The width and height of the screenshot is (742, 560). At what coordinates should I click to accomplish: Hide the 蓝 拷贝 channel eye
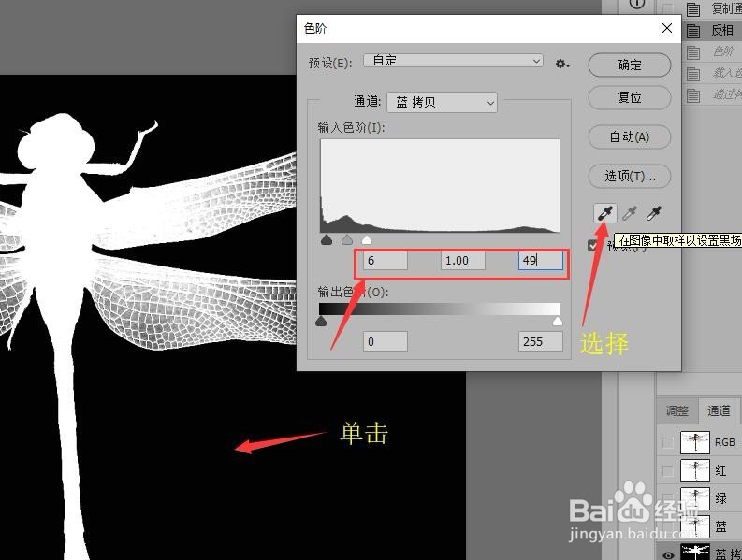pos(668,554)
